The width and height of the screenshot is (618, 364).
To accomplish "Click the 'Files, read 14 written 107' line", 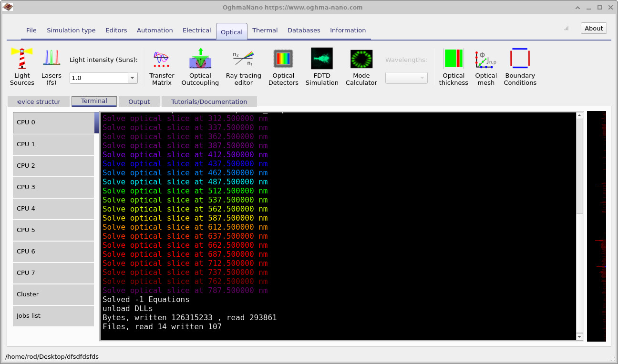I will (x=162, y=327).
